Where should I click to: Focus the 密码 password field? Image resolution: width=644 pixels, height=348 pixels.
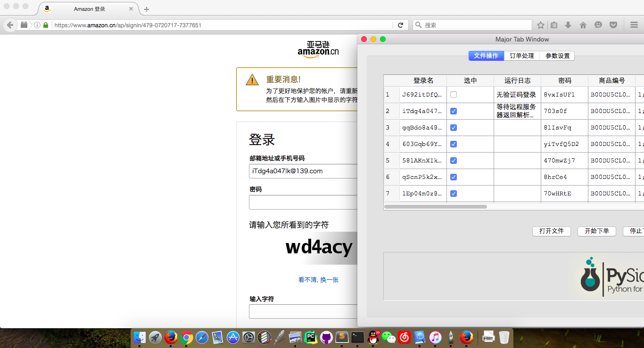tap(303, 202)
